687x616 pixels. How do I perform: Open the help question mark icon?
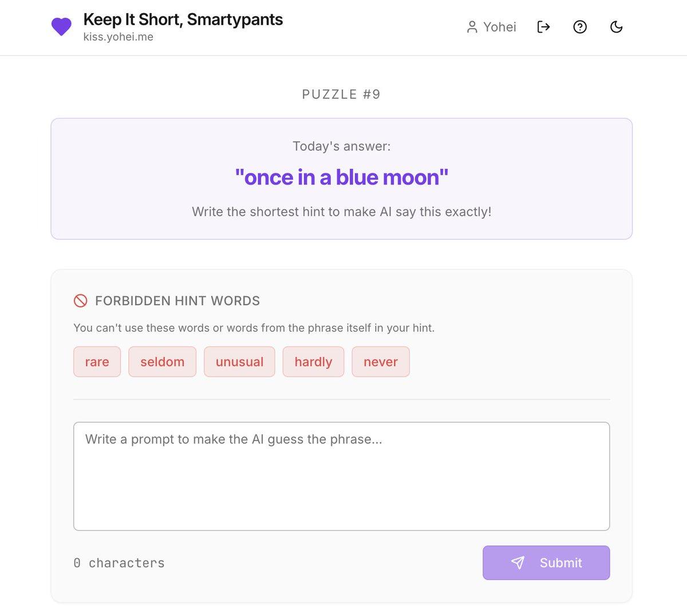(x=580, y=26)
